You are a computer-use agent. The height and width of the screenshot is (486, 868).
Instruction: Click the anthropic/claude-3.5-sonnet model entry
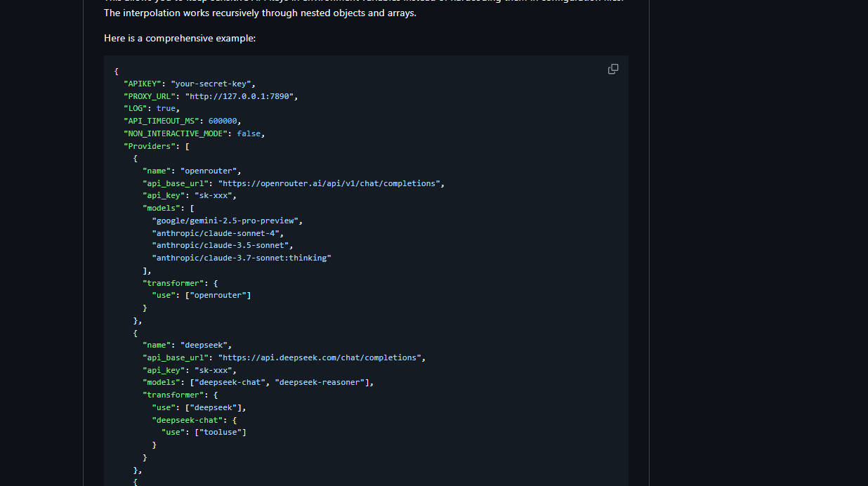(220, 245)
